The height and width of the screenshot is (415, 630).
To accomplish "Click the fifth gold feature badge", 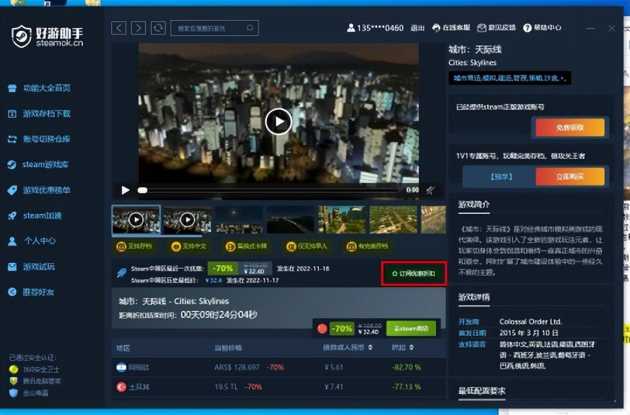I will 367,246.
